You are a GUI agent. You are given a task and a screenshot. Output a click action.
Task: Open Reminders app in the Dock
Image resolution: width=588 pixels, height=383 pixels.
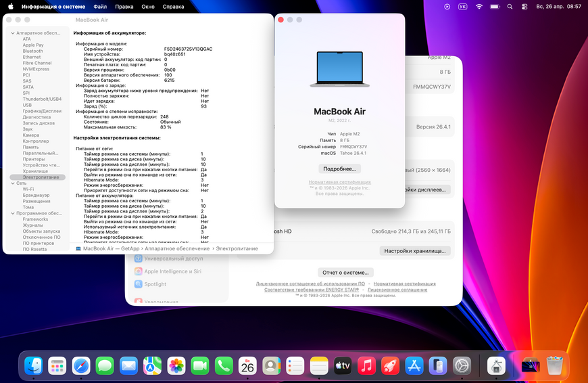click(x=295, y=365)
